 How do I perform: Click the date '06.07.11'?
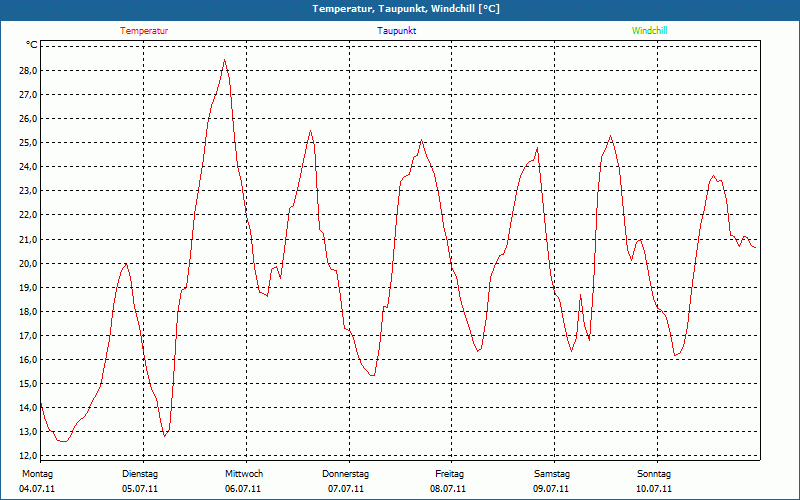[243, 489]
